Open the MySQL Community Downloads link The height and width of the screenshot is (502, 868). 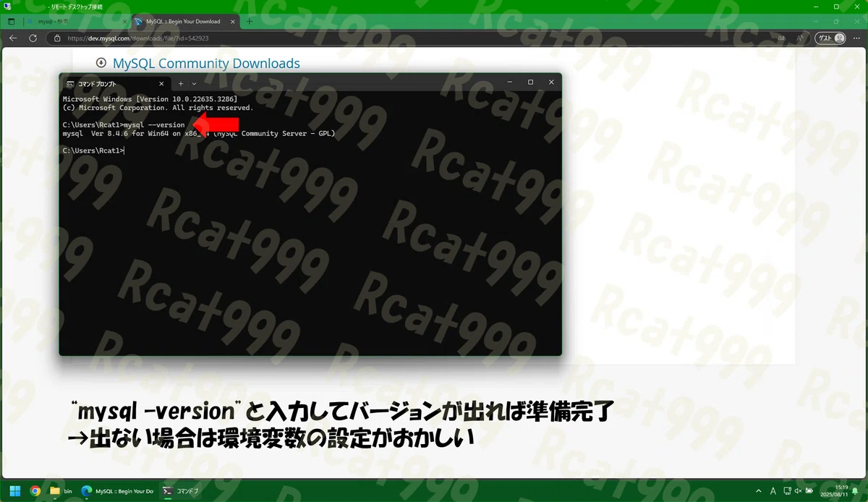(206, 64)
